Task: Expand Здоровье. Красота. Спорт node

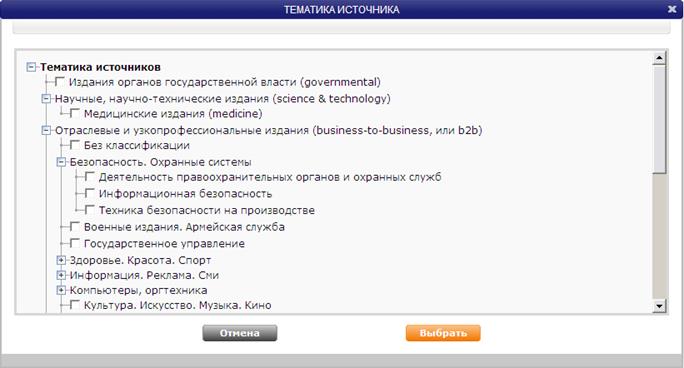Action: [61, 260]
